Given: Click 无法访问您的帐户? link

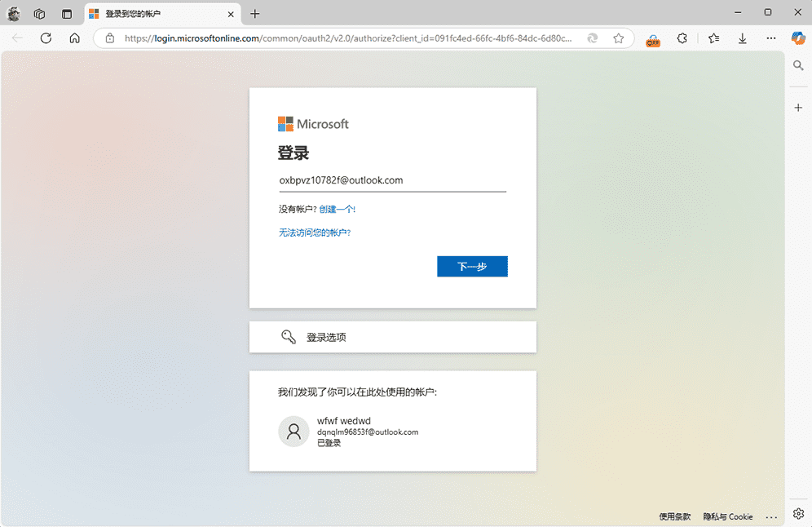Looking at the screenshot, I should 315,232.
